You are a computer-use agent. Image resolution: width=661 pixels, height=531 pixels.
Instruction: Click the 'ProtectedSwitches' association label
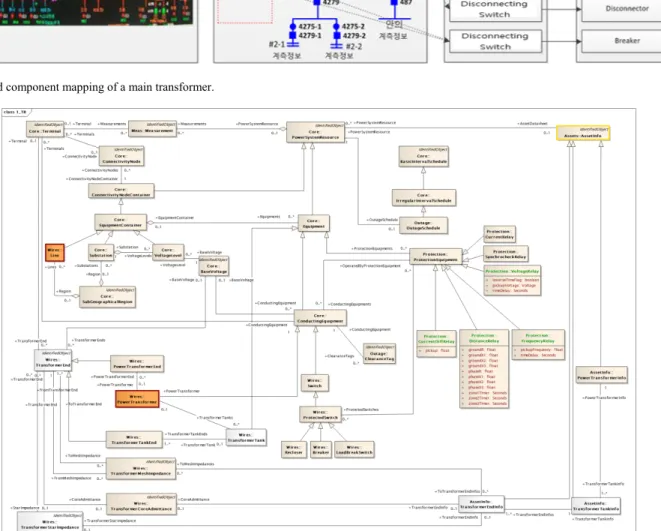361,409
